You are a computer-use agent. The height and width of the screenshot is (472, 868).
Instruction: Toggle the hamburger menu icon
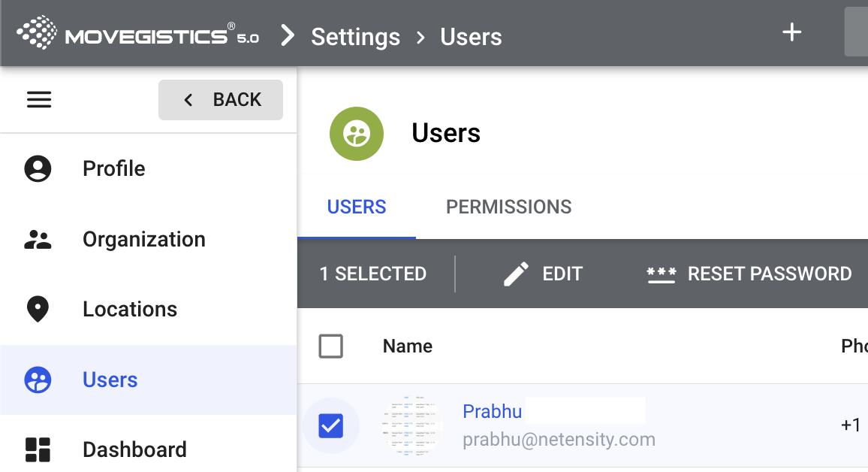[39, 100]
